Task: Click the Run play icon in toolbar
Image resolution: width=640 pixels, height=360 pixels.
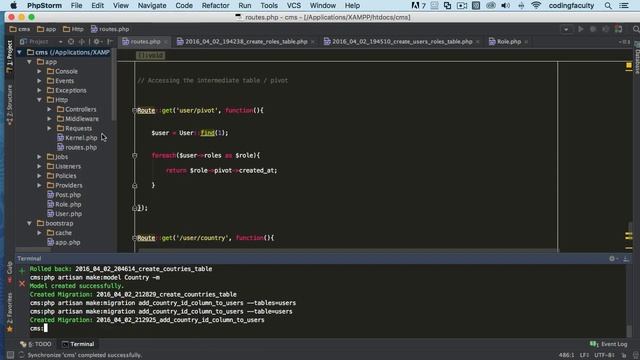Action: [580, 29]
